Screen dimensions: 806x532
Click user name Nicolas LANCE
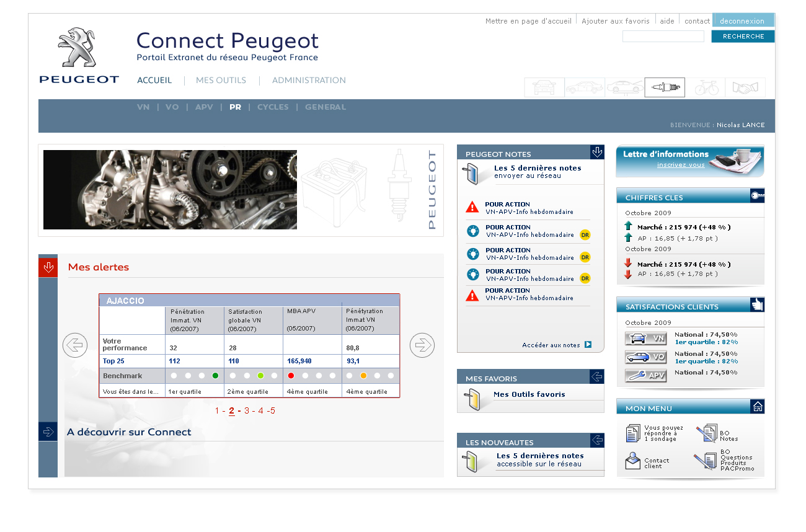tap(741, 125)
